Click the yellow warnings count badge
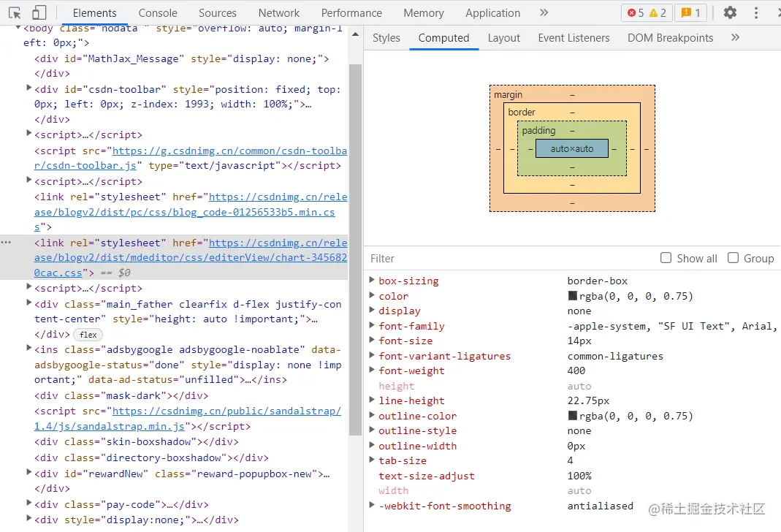 pyautogui.click(x=658, y=13)
